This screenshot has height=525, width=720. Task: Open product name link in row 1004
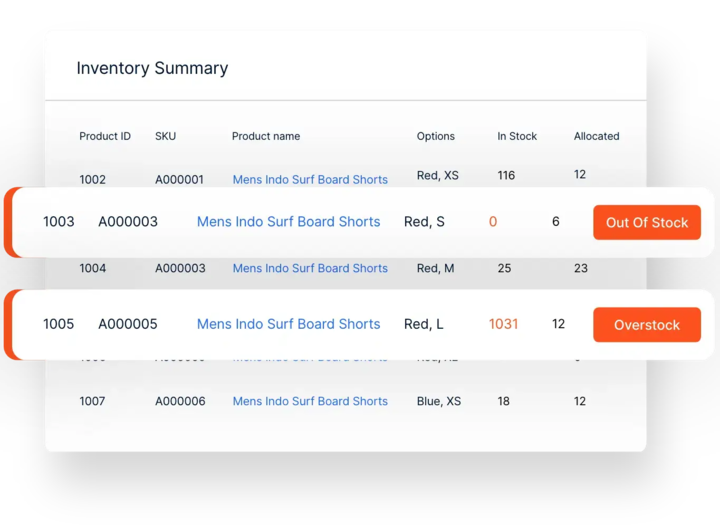click(310, 268)
